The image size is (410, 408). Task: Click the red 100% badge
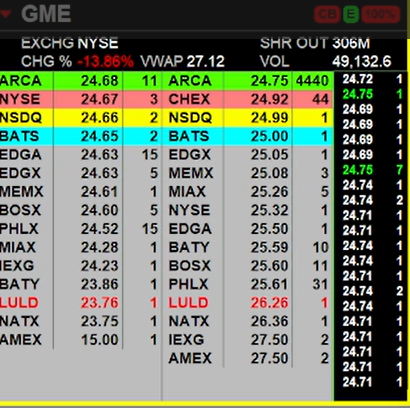(380, 14)
